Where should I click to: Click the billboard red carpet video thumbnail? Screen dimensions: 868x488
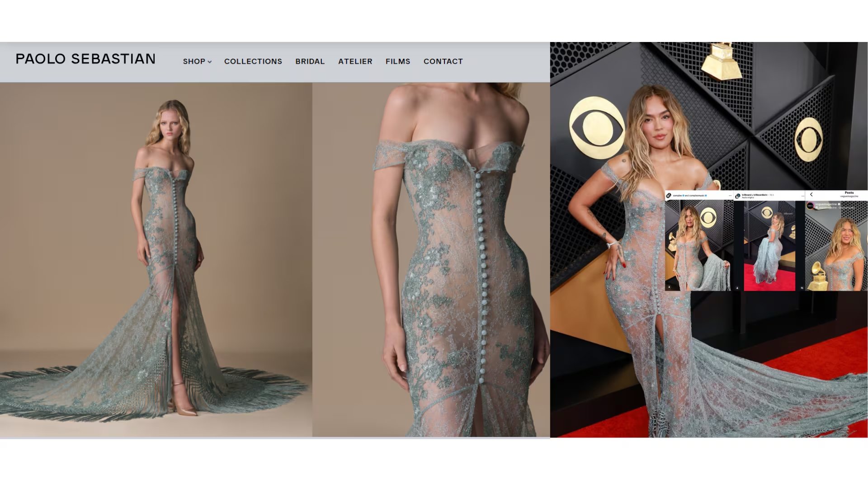(769, 246)
